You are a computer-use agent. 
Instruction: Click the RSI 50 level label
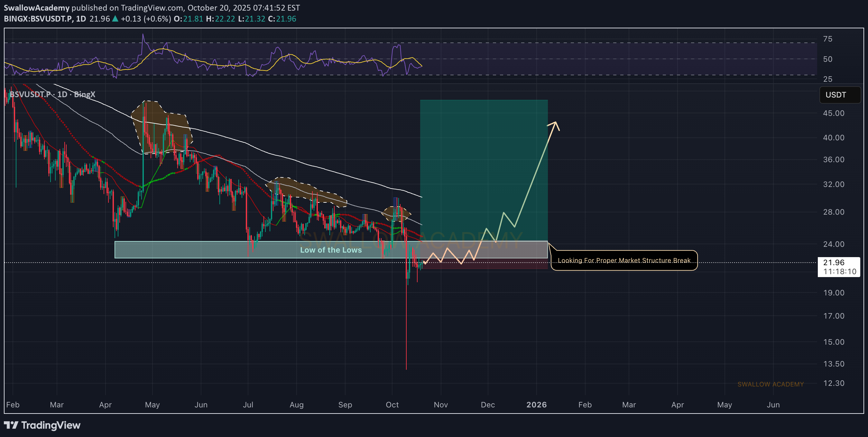pos(827,59)
